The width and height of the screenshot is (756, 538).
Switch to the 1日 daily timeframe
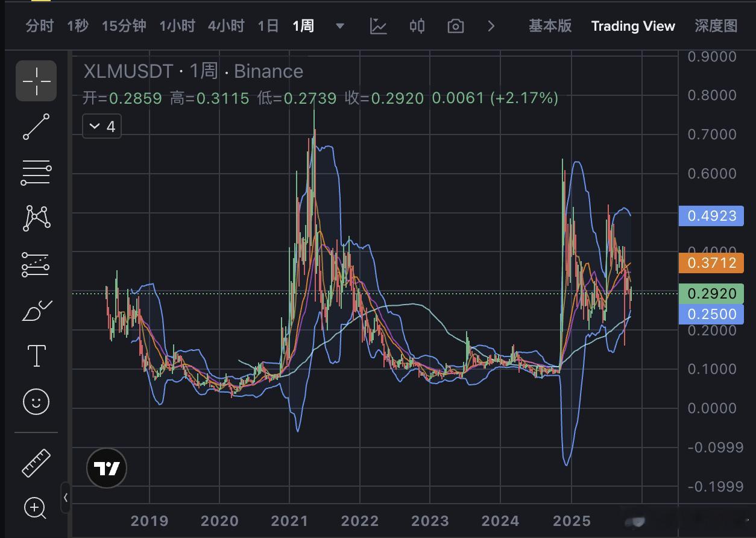coord(267,26)
